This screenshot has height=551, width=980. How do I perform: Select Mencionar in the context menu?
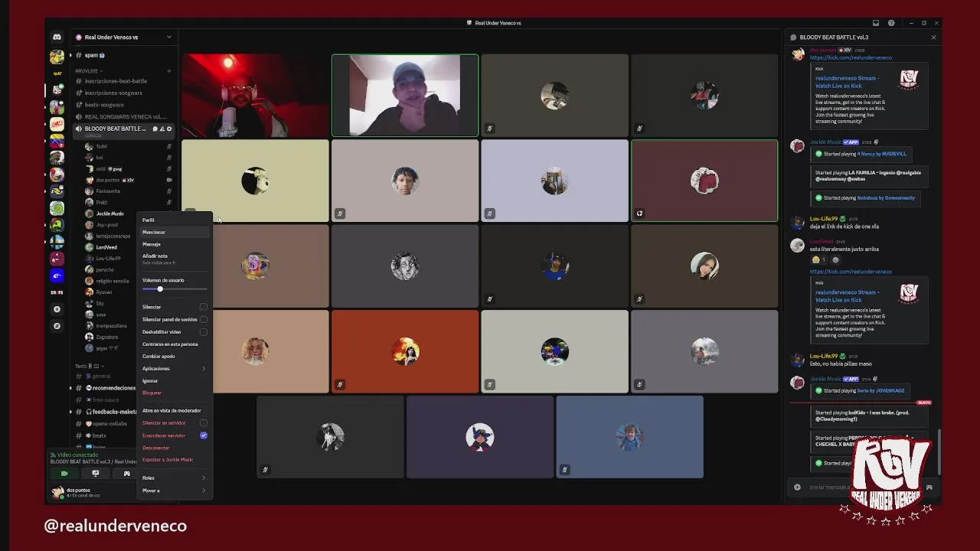[174, 232]
